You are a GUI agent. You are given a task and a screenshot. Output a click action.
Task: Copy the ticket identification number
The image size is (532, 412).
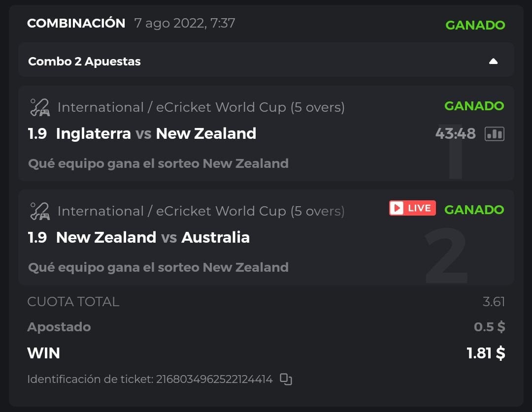point(286,379)
